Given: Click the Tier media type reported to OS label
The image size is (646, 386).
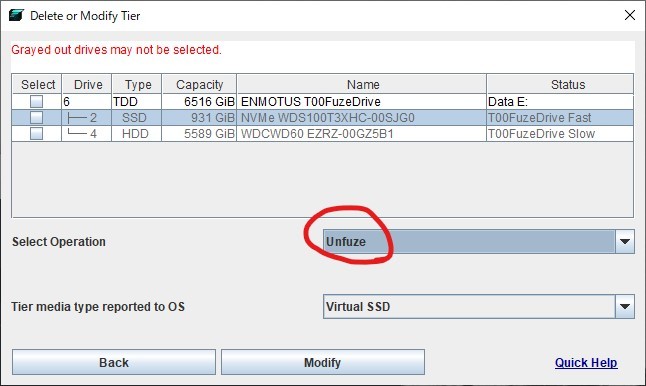Looking at the screenshot, I should click(x=98, y=306).
